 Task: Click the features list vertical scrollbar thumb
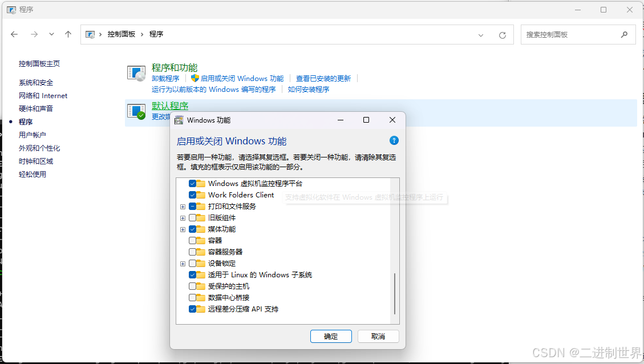point(395,294)
